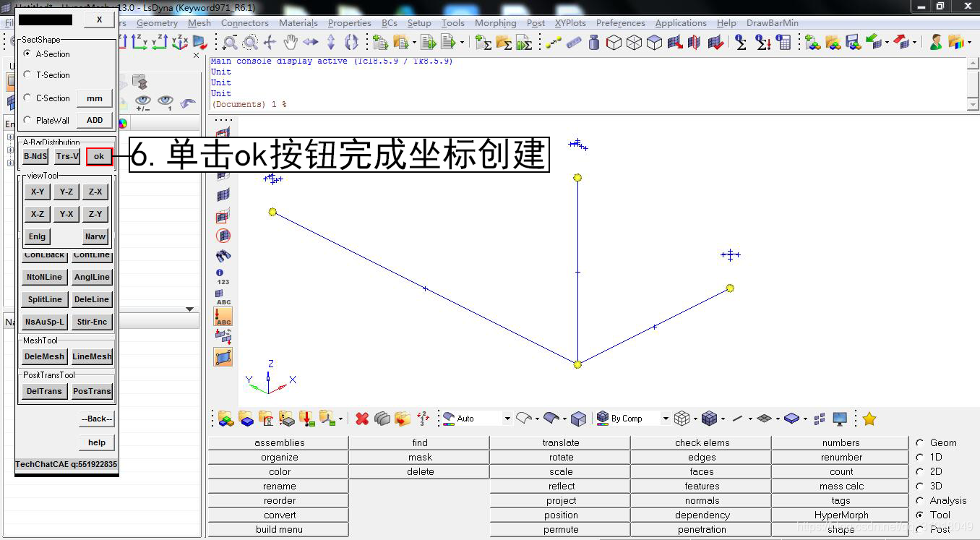Open the Geometry menu
Viewport: 980px width, 540px height.
coord(157,23)
